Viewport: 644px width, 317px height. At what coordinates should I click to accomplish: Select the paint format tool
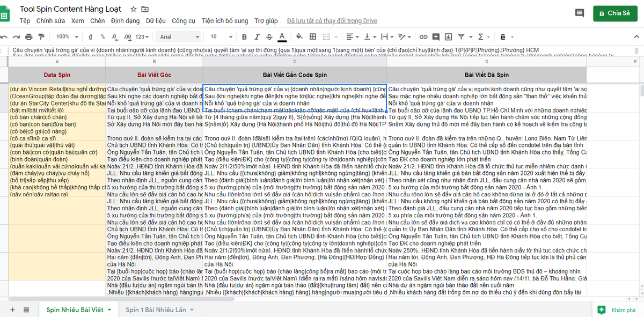42,36
